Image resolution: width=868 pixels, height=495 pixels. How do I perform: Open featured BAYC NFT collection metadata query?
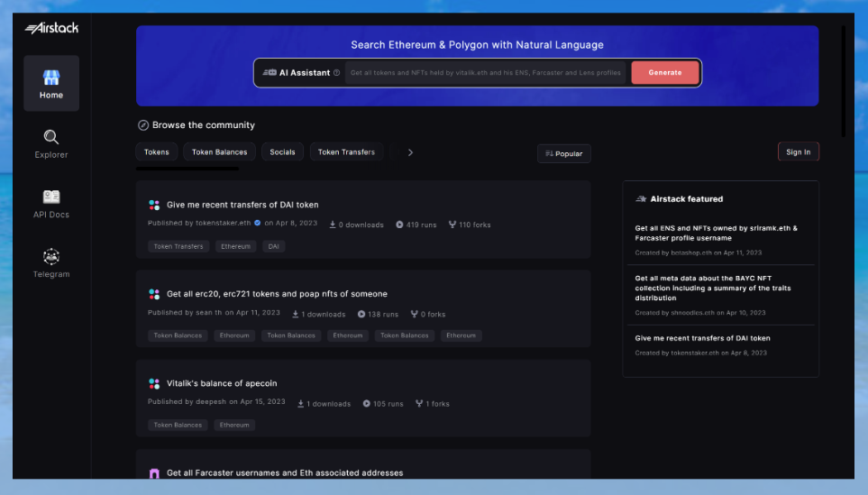[716, 288]
